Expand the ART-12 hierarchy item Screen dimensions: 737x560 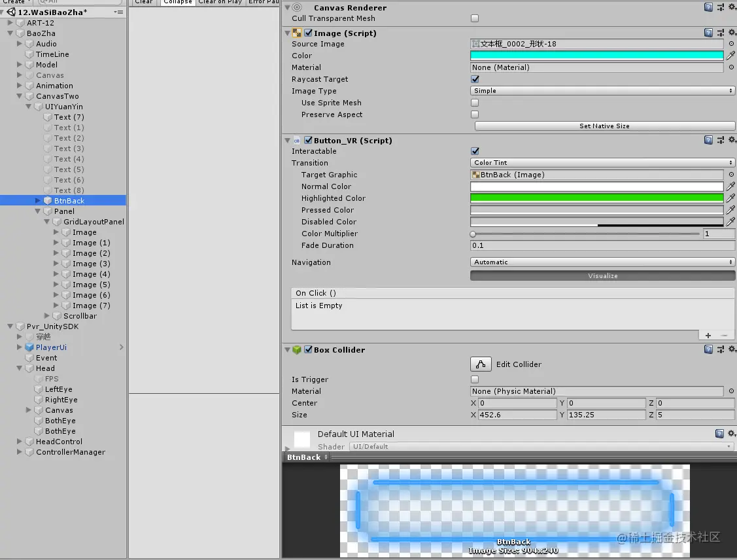point(10,22)
